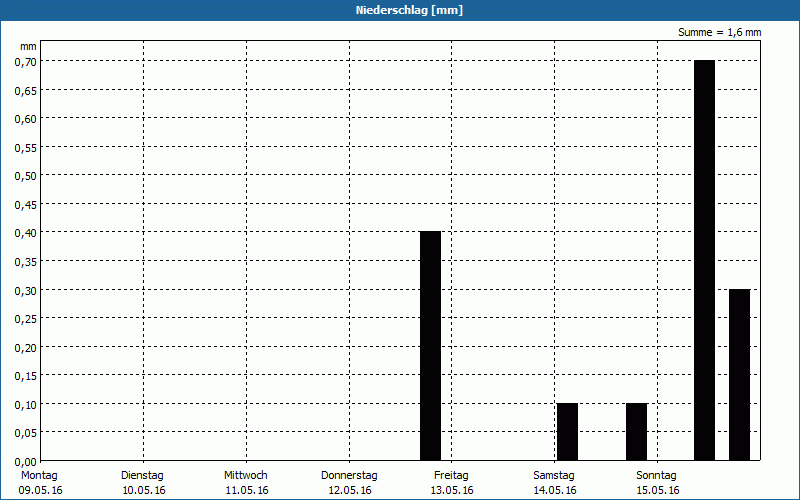Screen dimensions: 800x500
Task: Click the 09.05.16 date label
Action: [x=40, y=490]
